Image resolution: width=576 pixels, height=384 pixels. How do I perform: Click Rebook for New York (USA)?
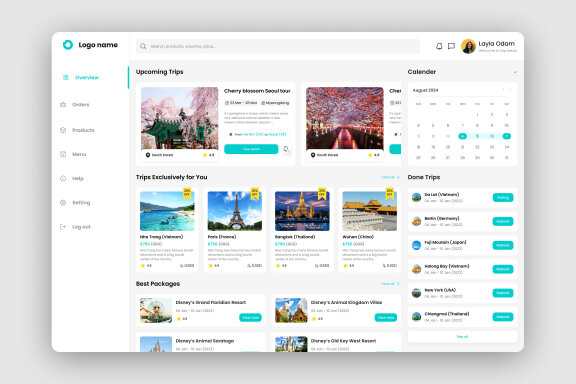(x=503, y=293)
